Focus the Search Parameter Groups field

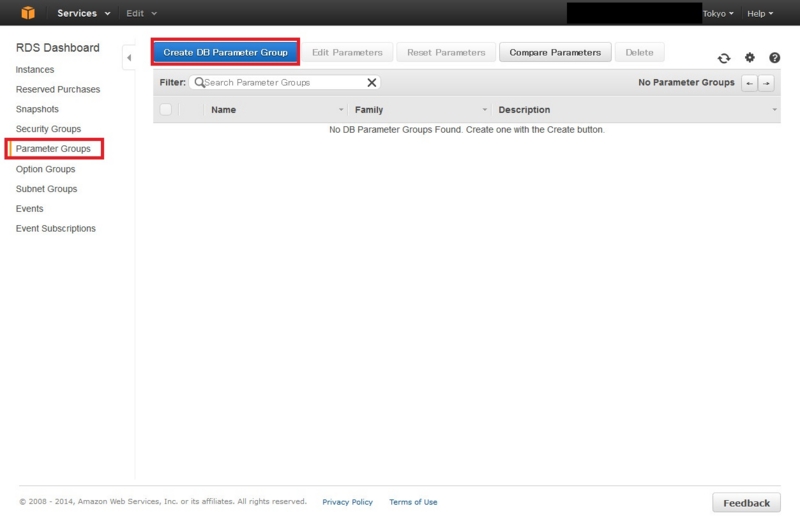285,83
